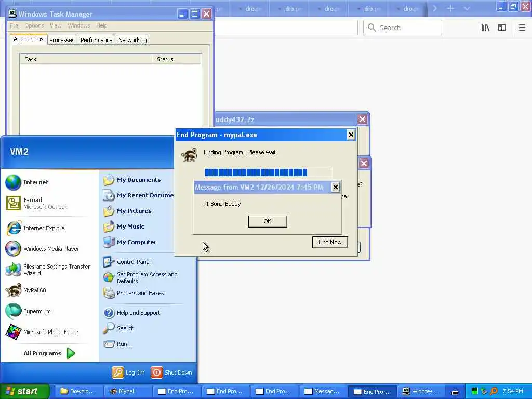The image size is (532, 399).
Task: Open Windows menu in Task Manager
Action: pyautogui.click(x=79, y=25)
